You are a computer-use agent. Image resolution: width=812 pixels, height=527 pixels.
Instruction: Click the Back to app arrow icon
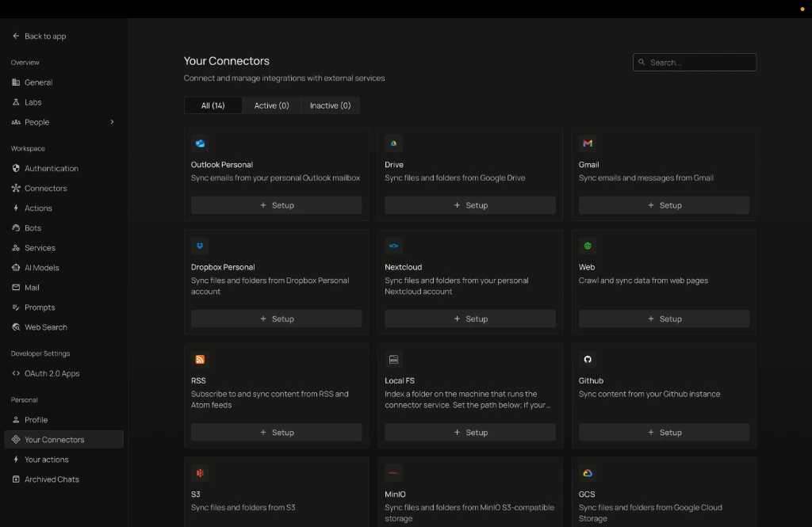coord(16,36)
